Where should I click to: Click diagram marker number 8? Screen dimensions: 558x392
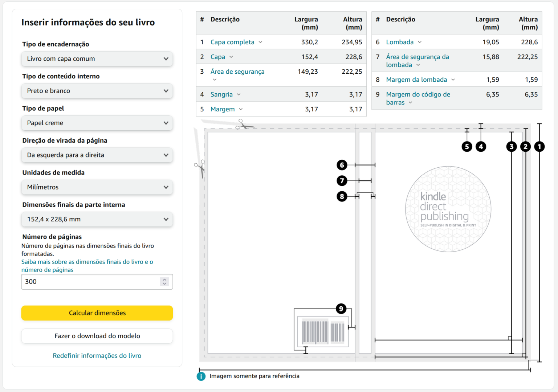pyautogui.click(x=342, y=196)
